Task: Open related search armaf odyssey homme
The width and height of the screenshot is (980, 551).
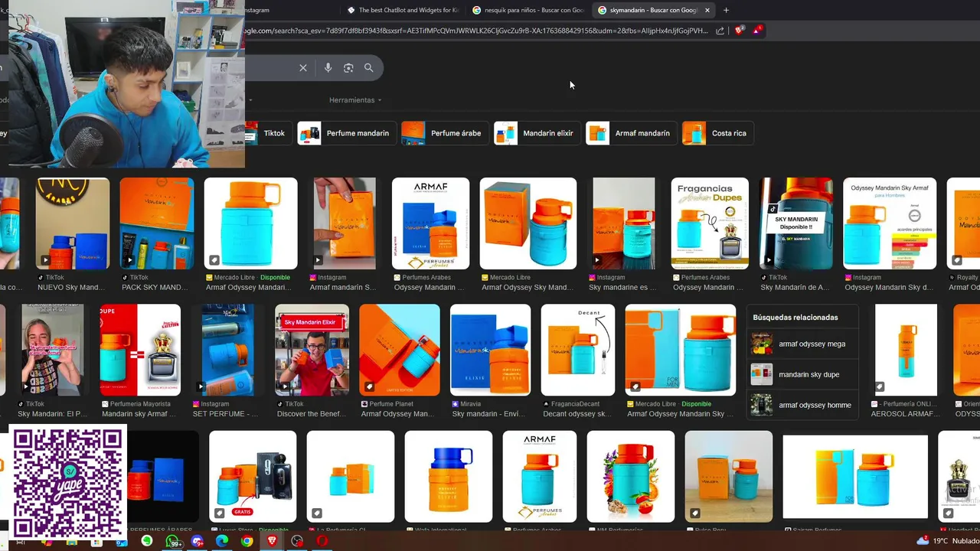Action: tap(802, 405)
